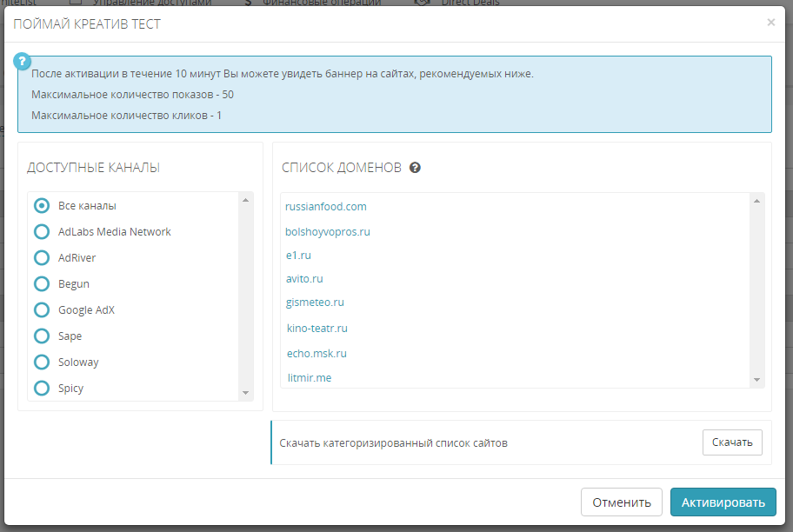Screen dimensions: 793x532
Task: Click the channels list scroll-down arrow
Action: pyautogui.click(x=246, y=393)
